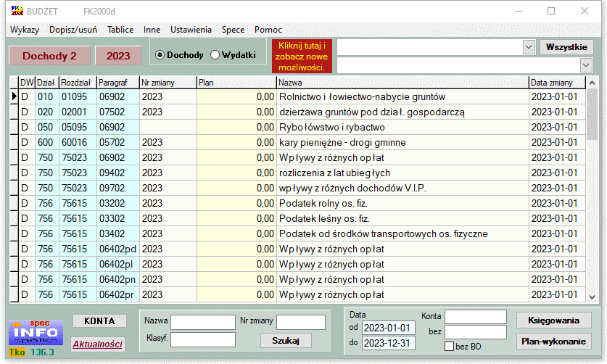607x364 pixels.
Task: Open the Spece menu
Action: click(x=233, y=30)
